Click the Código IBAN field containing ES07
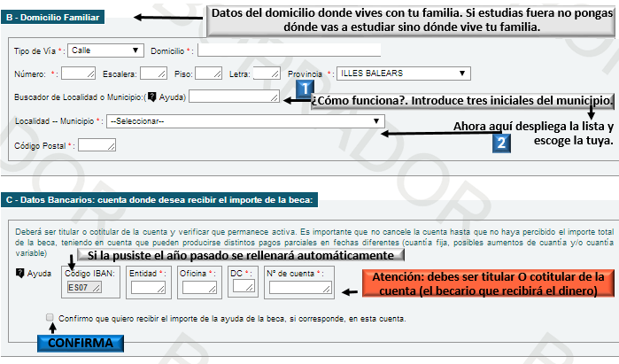 (84, 287)
